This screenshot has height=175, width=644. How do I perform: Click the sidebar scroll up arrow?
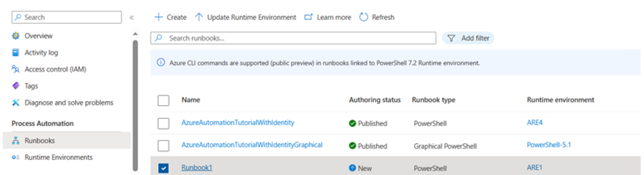pos(135,34)
